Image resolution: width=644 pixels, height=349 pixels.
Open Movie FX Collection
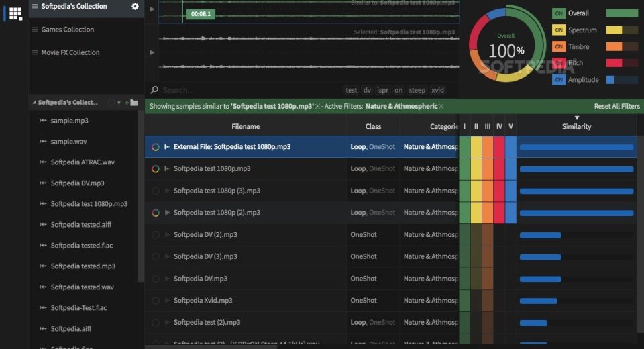click(x=70, y=52)
